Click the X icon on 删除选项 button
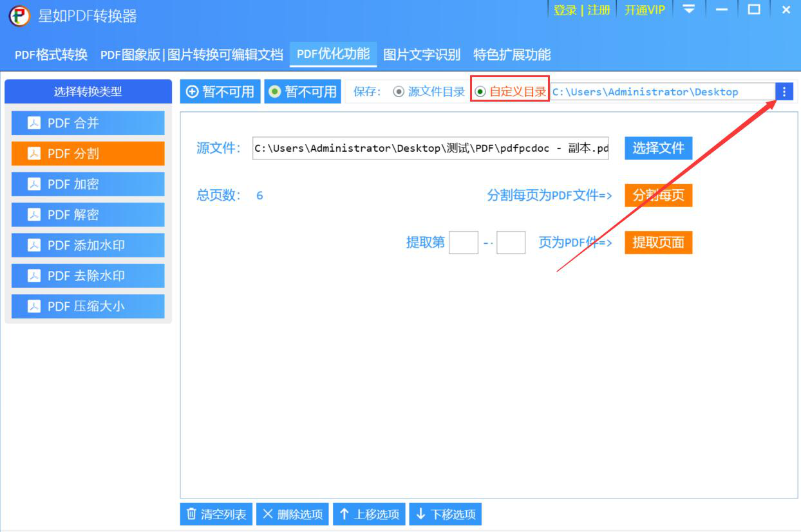The image size is (801, 532). click(x=269, y=514)
